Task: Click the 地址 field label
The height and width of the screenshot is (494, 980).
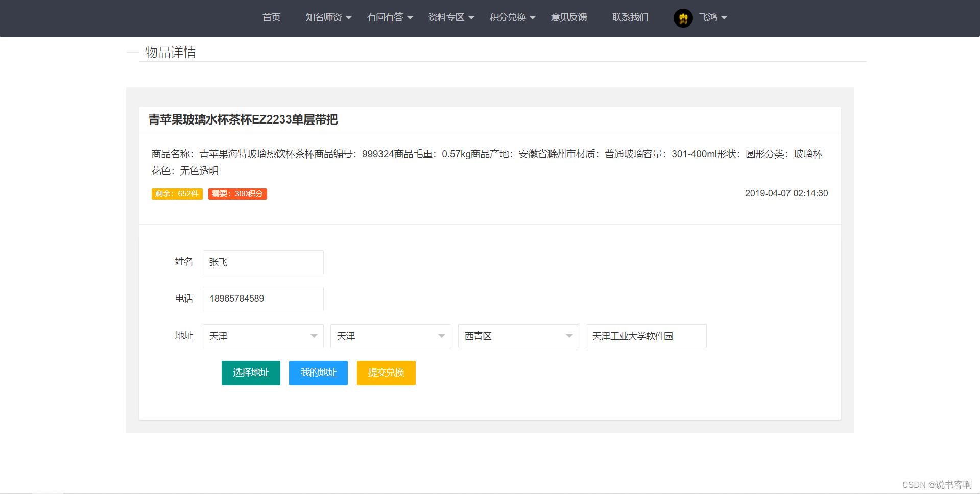Action: [x=184, y=336]
